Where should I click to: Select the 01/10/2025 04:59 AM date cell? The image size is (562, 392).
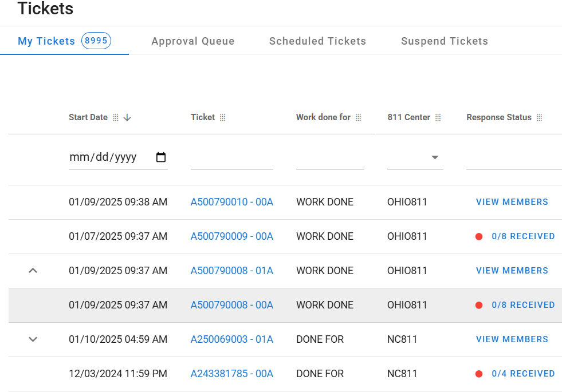(x=118, y=340)
